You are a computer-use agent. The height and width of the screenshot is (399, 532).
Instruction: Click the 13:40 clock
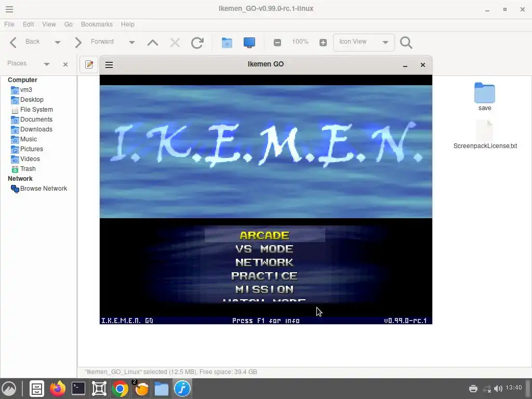[x=514, y=388]
